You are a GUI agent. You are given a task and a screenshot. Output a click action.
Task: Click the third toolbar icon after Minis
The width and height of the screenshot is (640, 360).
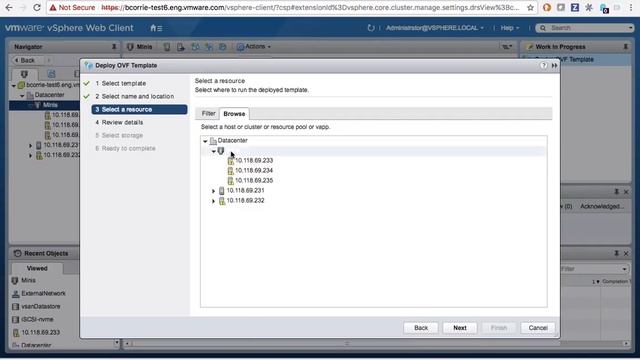[x=195, y=47]
